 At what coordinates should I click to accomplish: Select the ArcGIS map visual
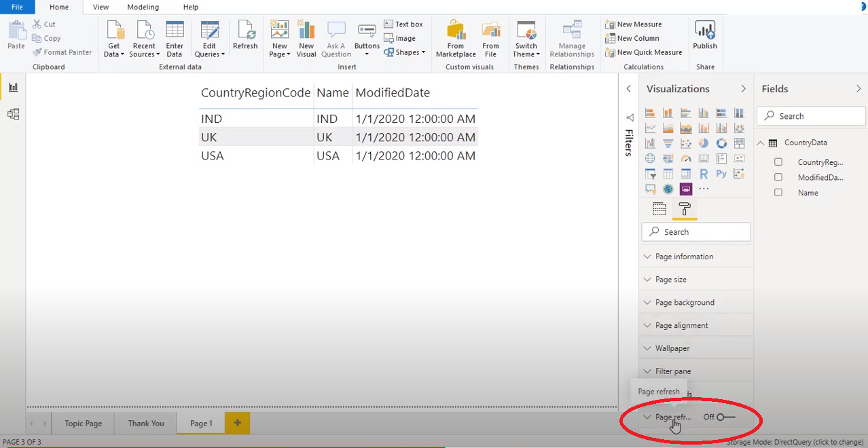coord(668,189)
